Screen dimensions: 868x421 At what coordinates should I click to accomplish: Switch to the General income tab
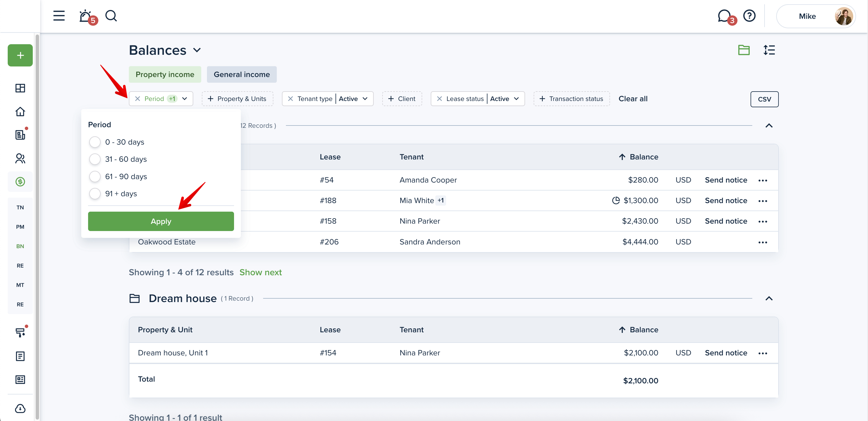242,74
